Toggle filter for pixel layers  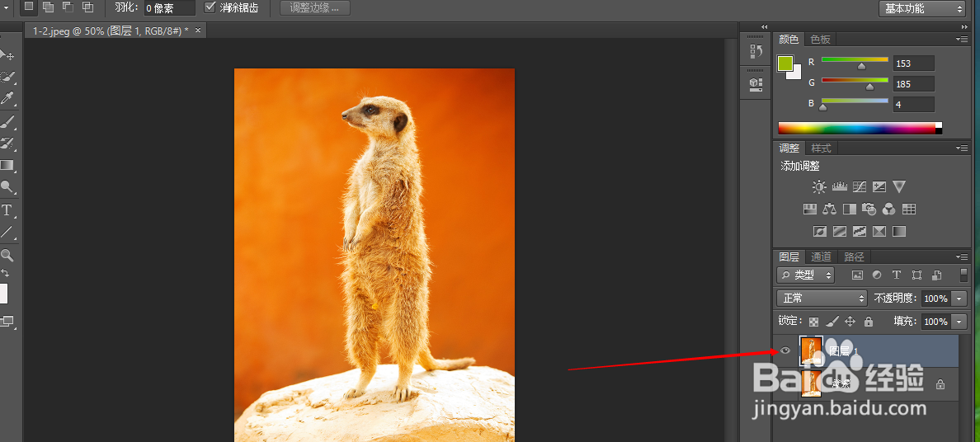(x=858, y=275)
